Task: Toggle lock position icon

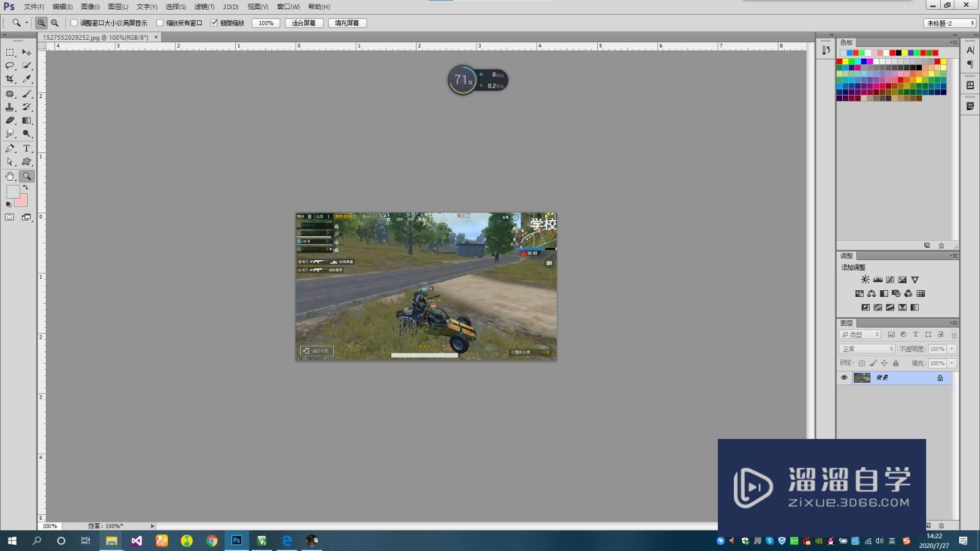Action: [884, 364]
